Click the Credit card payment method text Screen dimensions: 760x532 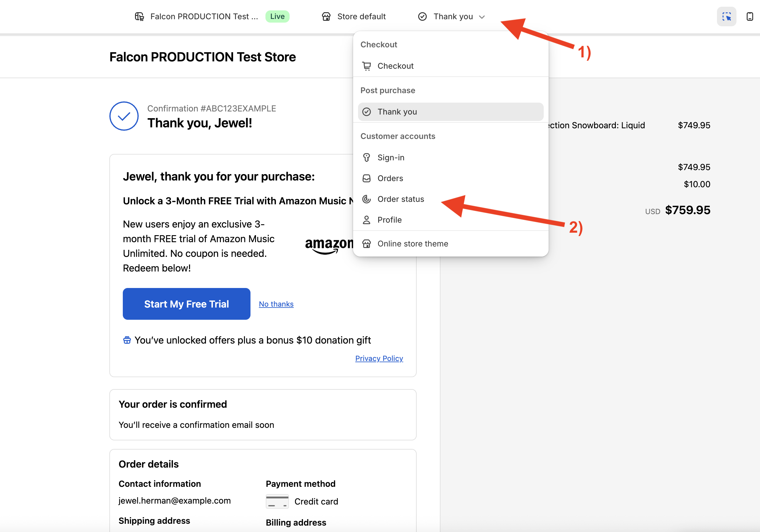tap(316, 501)
